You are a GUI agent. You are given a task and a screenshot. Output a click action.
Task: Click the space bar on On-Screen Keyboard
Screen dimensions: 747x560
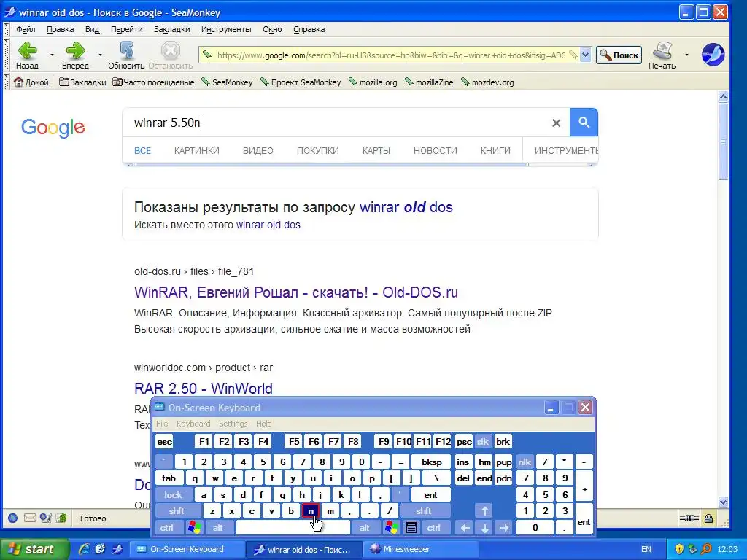[x=293, y=528]
